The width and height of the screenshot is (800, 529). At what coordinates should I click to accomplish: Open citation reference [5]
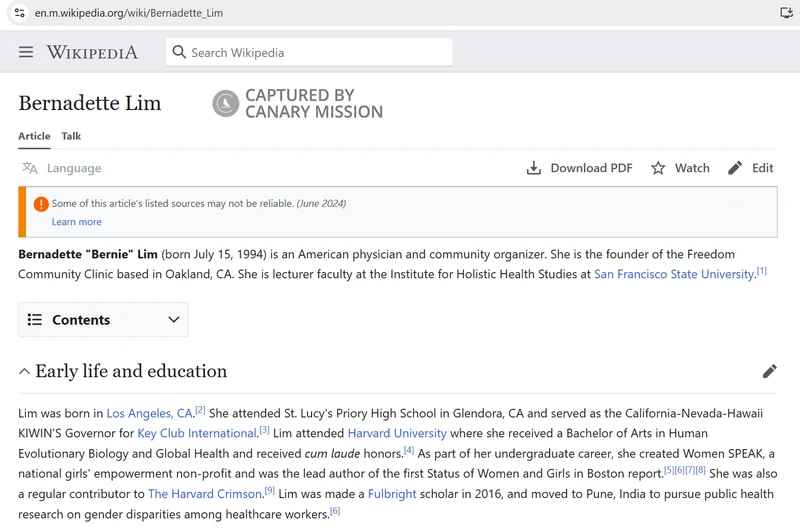[x=669, y=470]
